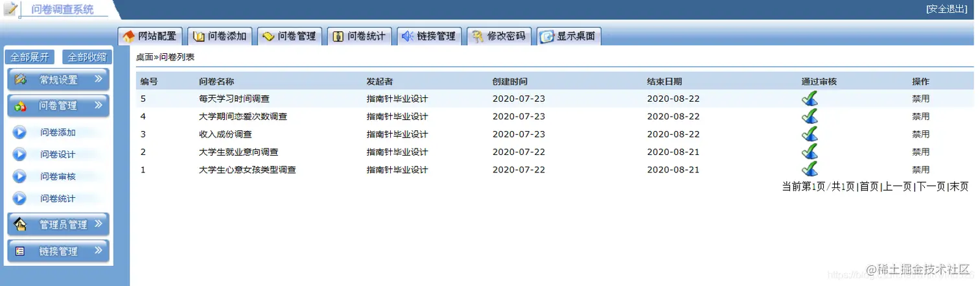Expand the sidebar 链接管理 section chevron
The height and width of the screenshot is (286, 980).
99,250
